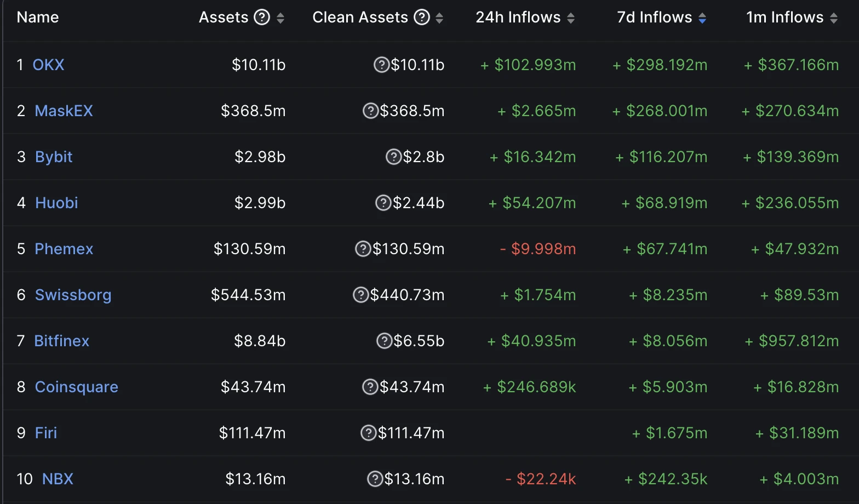
Task: Go to Swissborg exchange details
Action: [73, 295]
